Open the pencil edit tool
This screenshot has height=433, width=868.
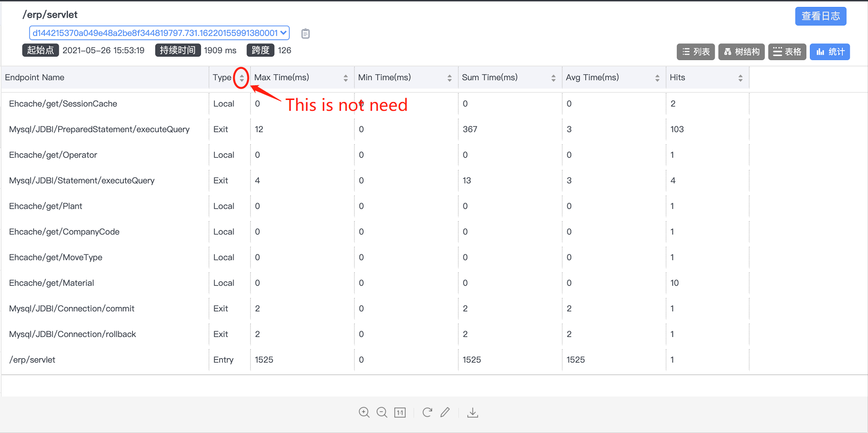[445, 412]
